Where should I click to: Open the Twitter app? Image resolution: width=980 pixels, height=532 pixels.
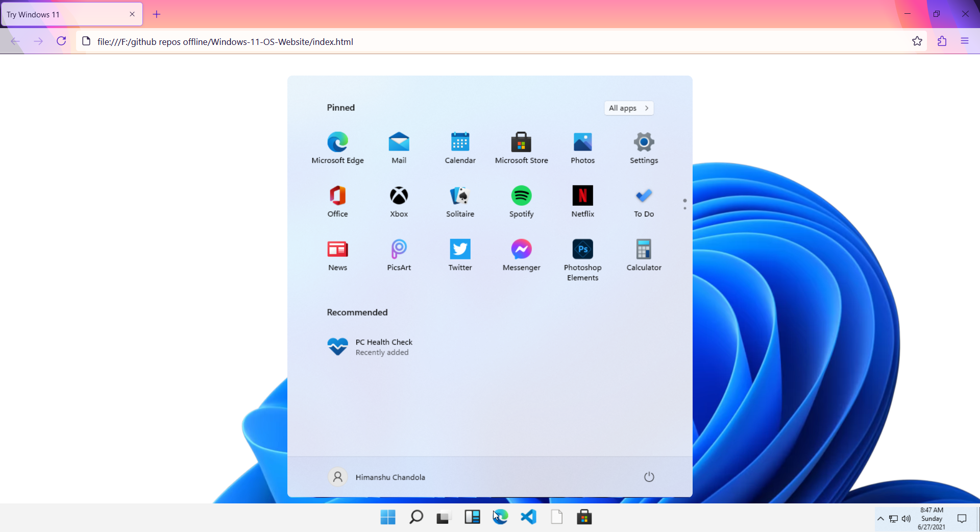tap(460, 255)
